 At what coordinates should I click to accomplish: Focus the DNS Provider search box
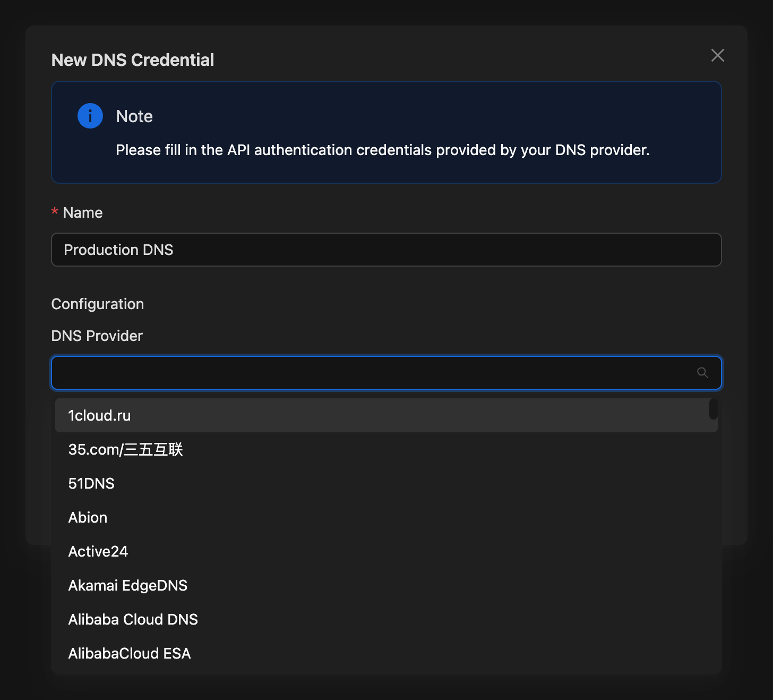pyautogui.click(x=386, y=373)
